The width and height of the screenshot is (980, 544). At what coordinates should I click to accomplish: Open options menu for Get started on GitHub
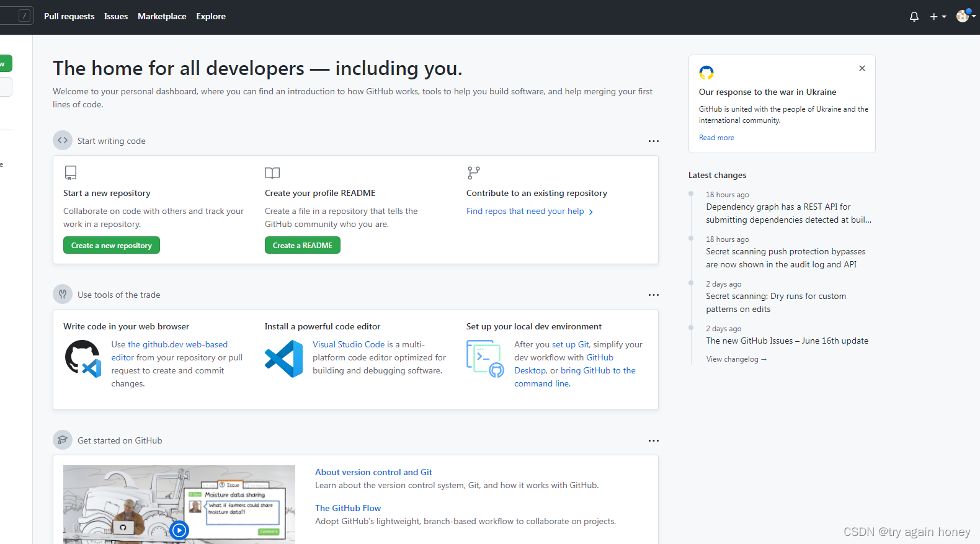(x=654, y=441)
